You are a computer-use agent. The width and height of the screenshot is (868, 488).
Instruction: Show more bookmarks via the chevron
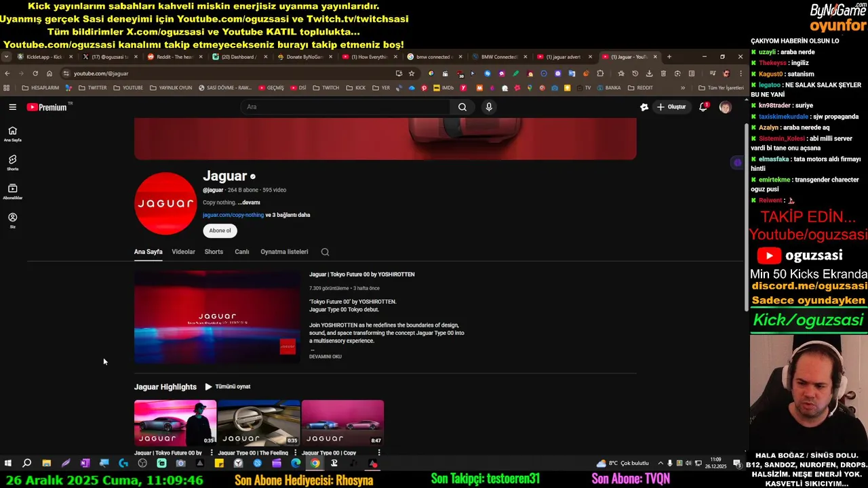(683, 88)
